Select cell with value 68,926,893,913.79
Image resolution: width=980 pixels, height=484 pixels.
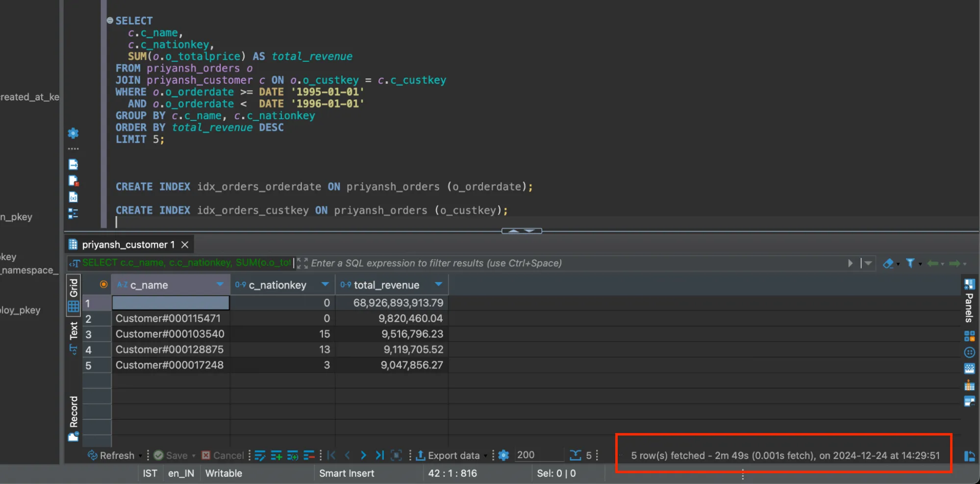[x=392, y=303]
